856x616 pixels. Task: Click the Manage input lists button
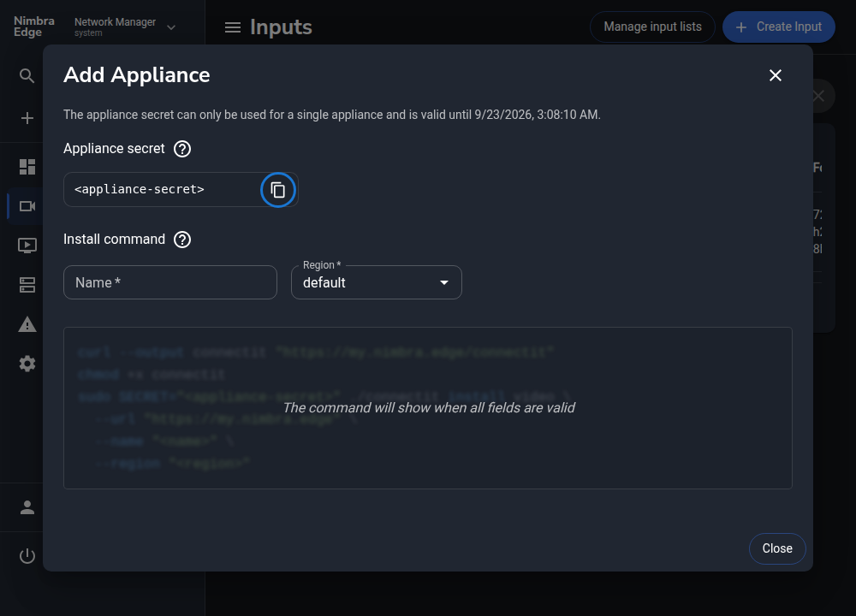coord(652,27)
